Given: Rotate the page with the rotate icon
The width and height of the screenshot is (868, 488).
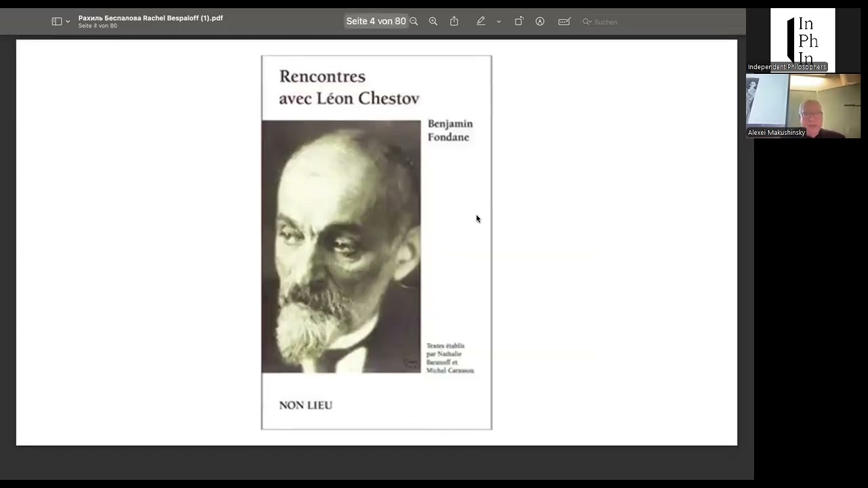Looking at the screenshot, I should [519, 22].
